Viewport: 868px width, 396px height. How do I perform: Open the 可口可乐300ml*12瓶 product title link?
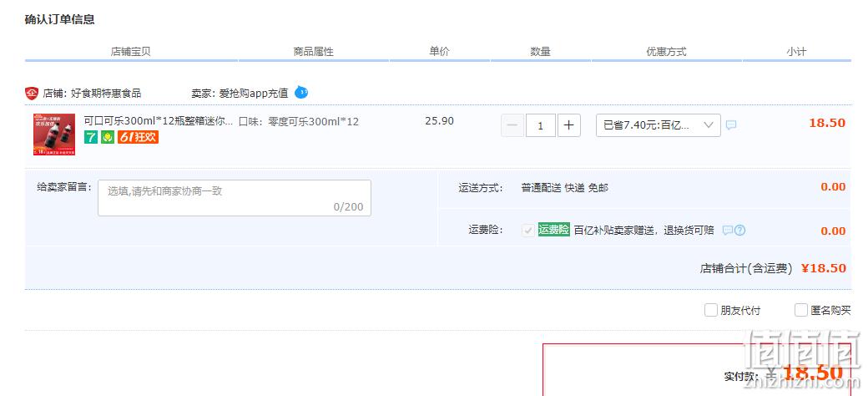pyautogui.click(x=159, y=121)
